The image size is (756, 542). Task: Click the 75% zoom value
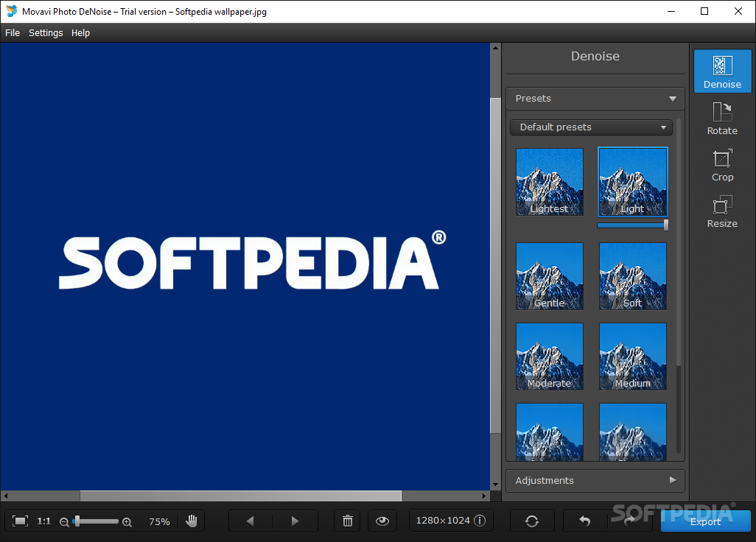tap(159, 521)
